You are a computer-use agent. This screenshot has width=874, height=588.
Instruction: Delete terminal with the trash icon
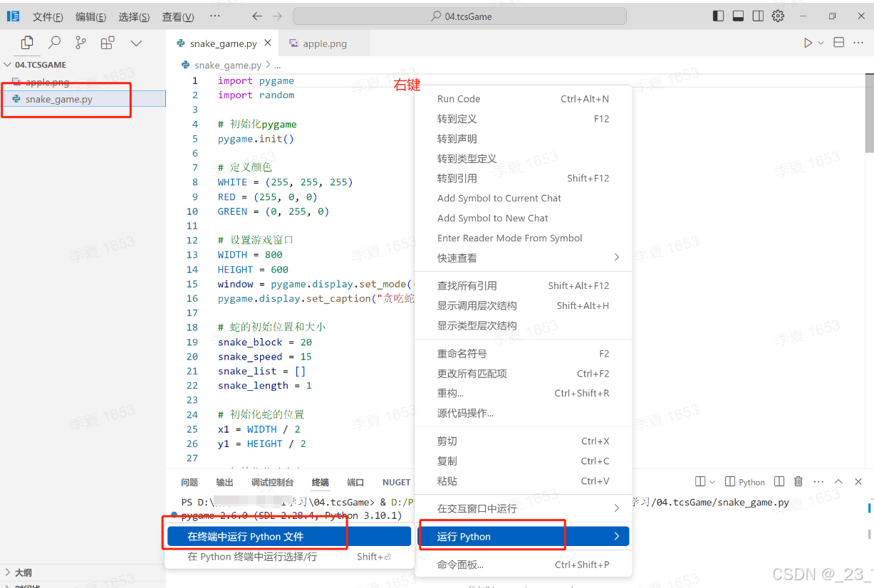pos(798,482)
